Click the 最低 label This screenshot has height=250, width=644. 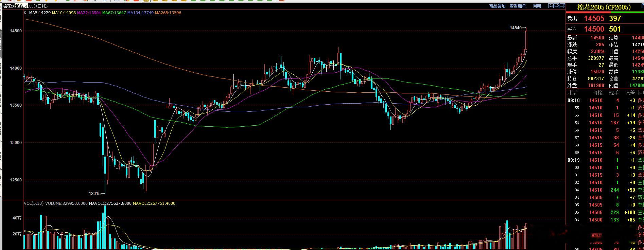click(613, 65)
